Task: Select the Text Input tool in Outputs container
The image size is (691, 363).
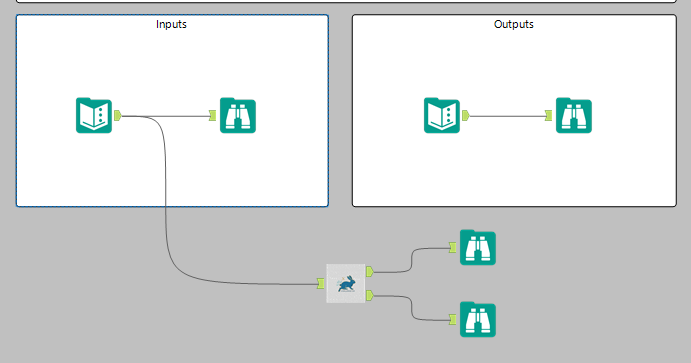Action: [442, 115]
